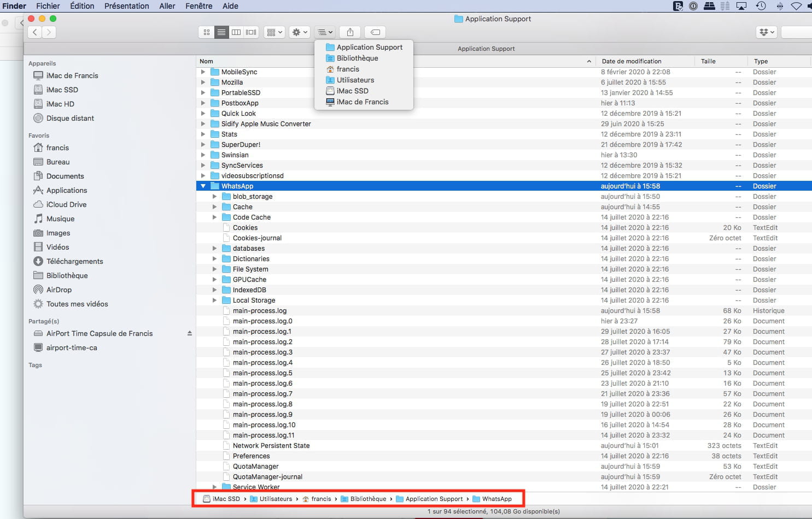The width and height of the screenshot is (812, 519).
Task: Expand the Sidify Apple Music Converter folder
Action: (x=203, y=124)
